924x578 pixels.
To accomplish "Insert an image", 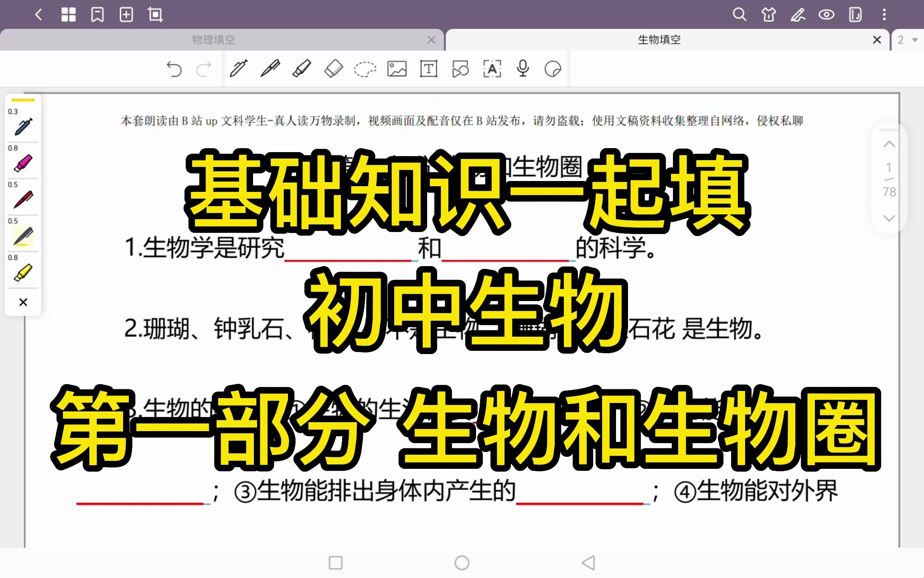I will [397, 69].
